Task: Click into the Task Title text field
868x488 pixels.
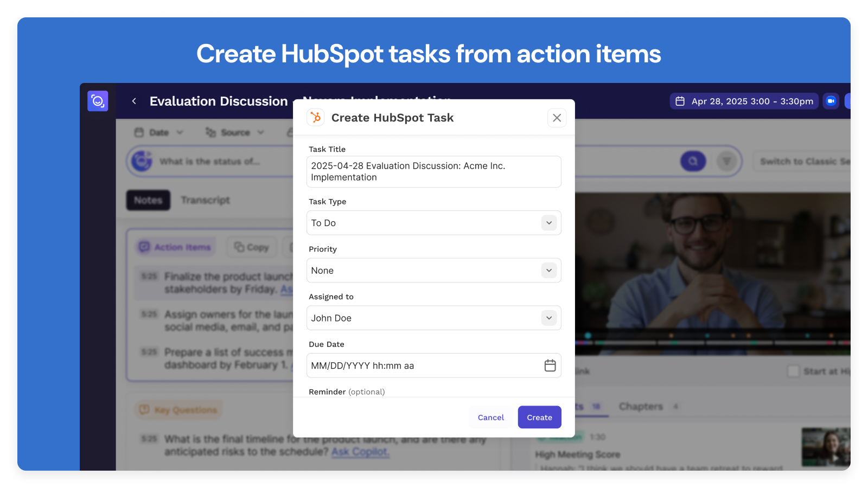Action: click(433, 172)
